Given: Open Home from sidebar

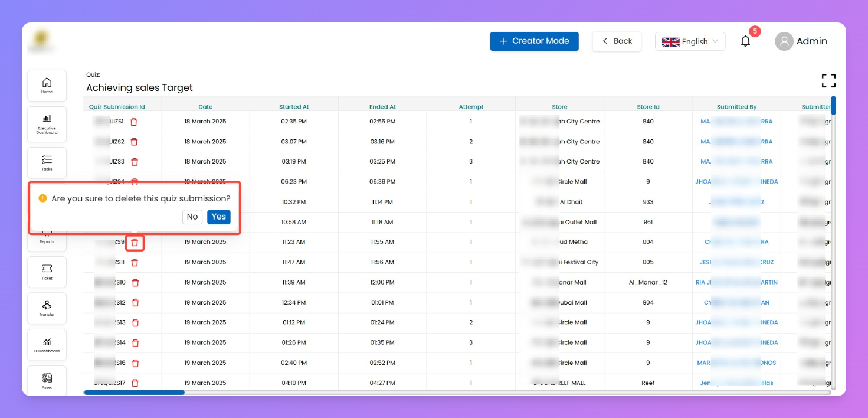Looking at the screenshot, I should [x=47, y=85].
